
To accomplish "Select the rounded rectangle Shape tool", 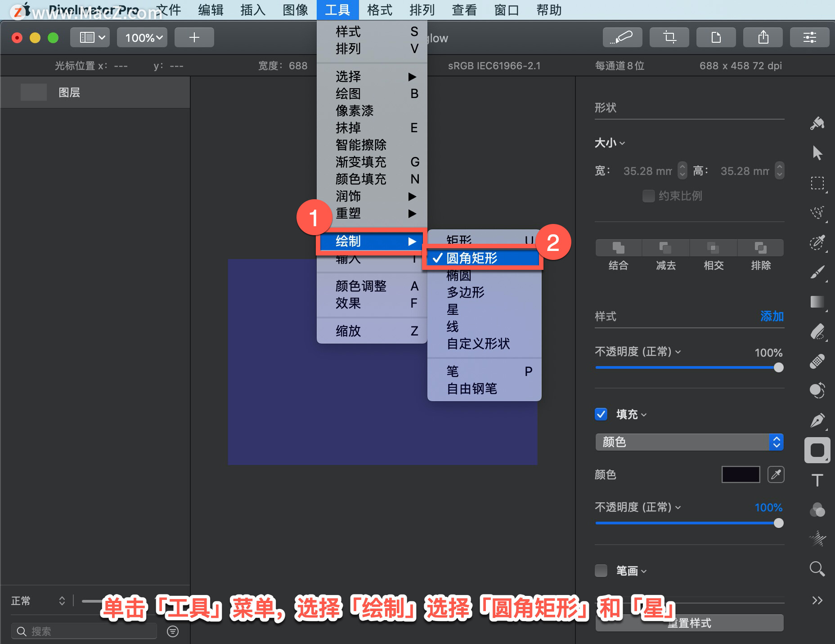I will (817, 450).
